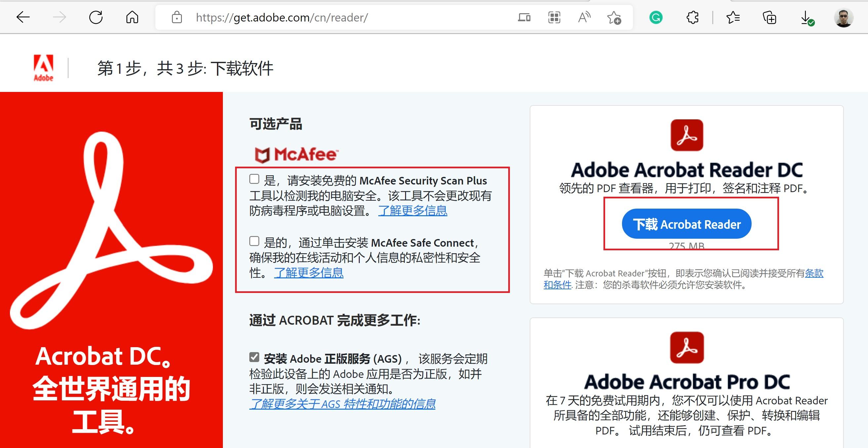The height and width of the screenshot is (448, 868).
Task: Click the 可选产品 heading
Action: tap(276, 124)
